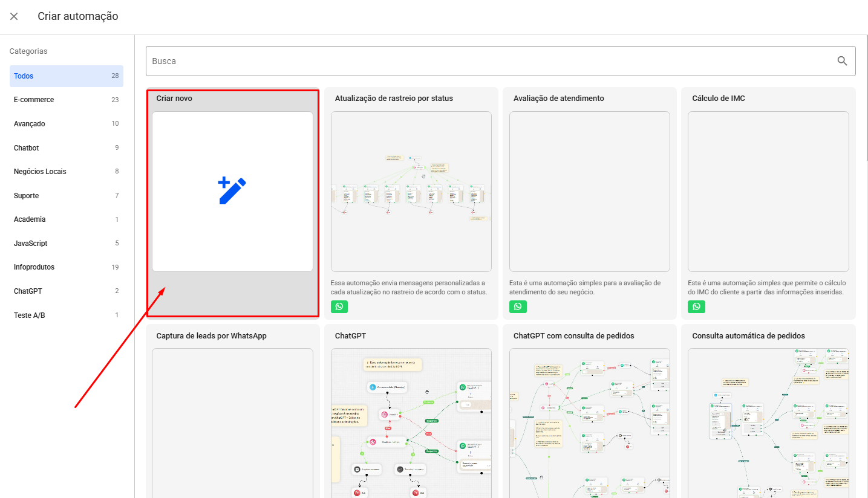The width and height of the screenshot is (868, 498).
Task: Click the search magnifier icon
Action: (x=842, y=60)
